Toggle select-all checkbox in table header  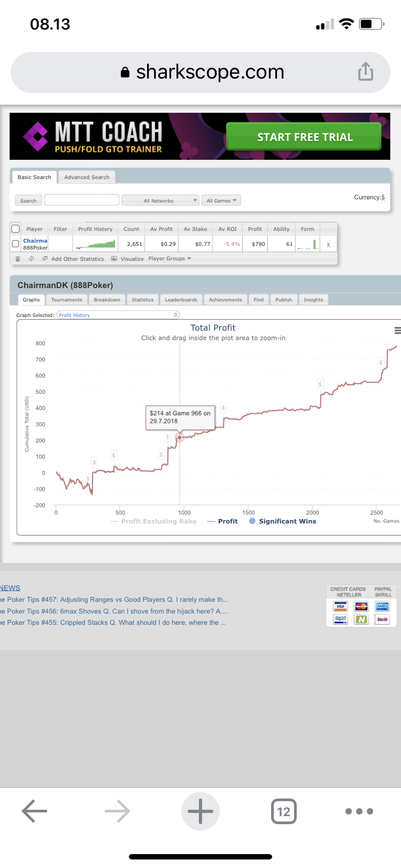tap(16, 229)
